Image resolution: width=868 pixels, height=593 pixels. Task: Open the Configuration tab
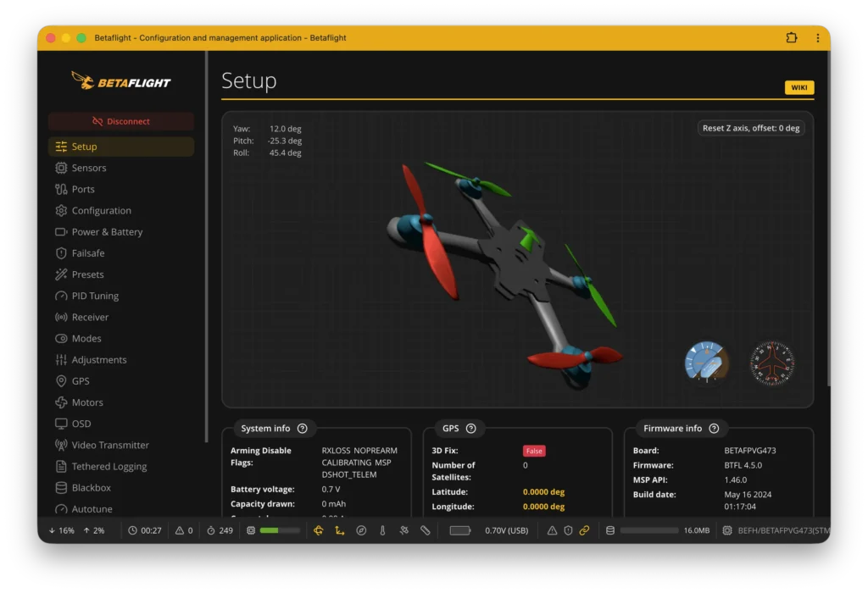(120, 210)
